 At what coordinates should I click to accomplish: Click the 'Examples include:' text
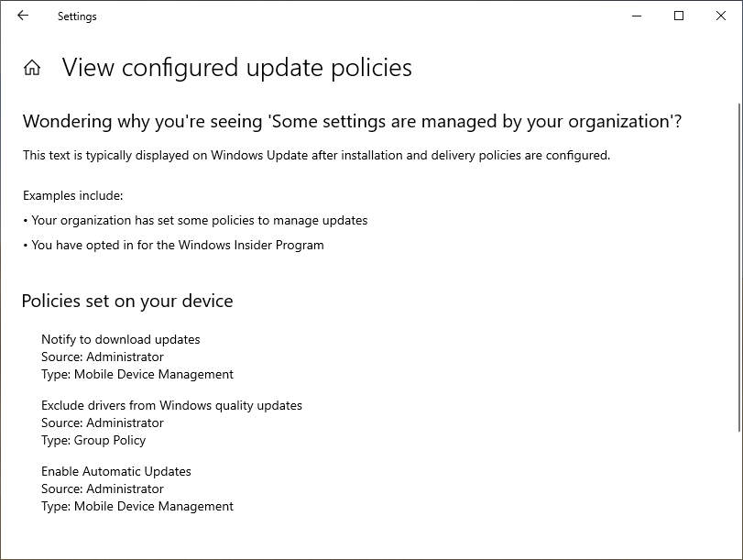tap(72, 195)
